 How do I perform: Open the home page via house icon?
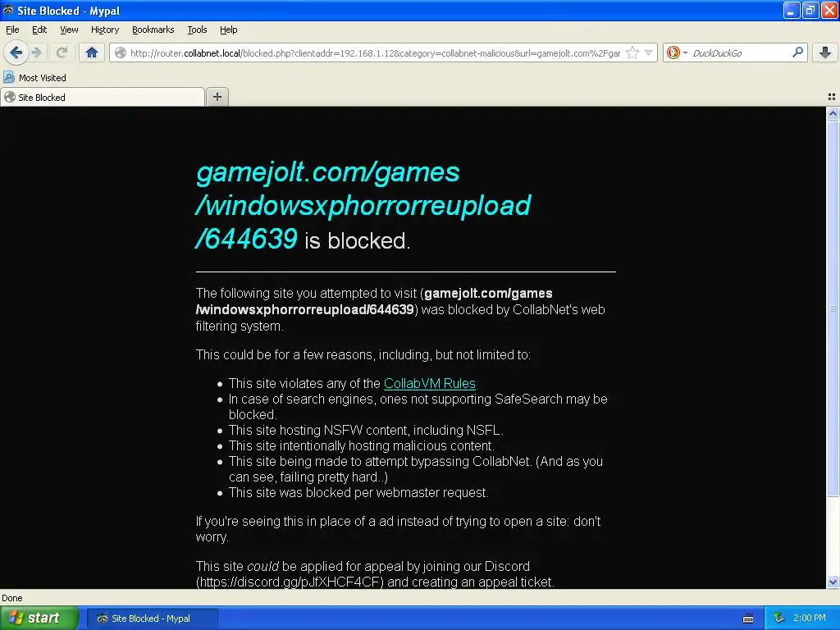tap(92, 52)
